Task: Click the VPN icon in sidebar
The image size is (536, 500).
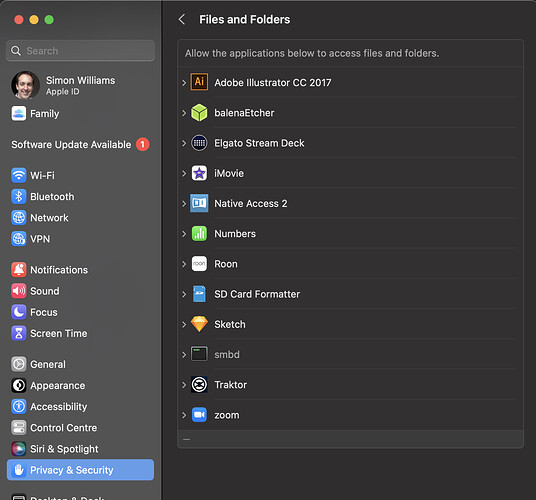Action: 19,239
